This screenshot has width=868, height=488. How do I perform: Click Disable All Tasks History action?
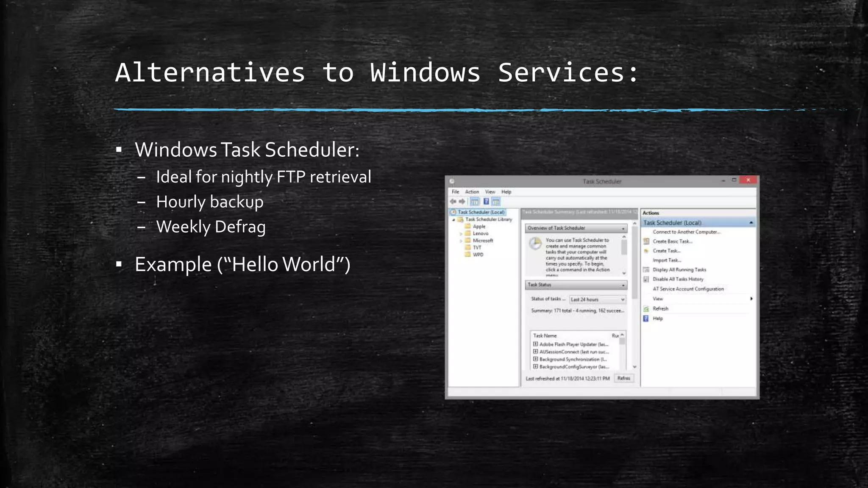678,279
